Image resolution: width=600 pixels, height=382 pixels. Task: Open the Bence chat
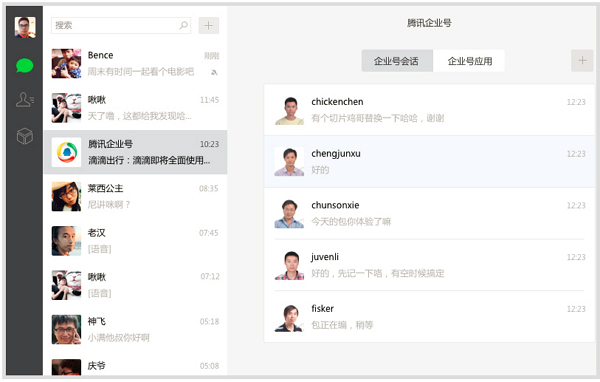click(x=135, y=64)
